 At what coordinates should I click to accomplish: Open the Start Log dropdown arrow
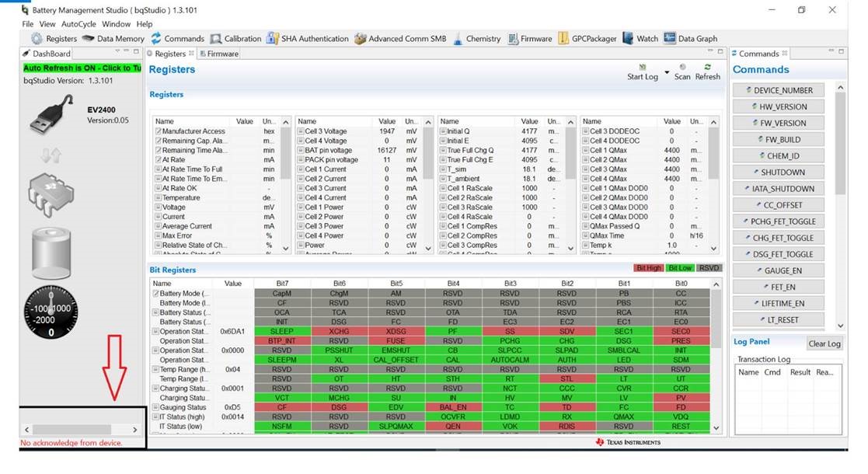[667, 72]
